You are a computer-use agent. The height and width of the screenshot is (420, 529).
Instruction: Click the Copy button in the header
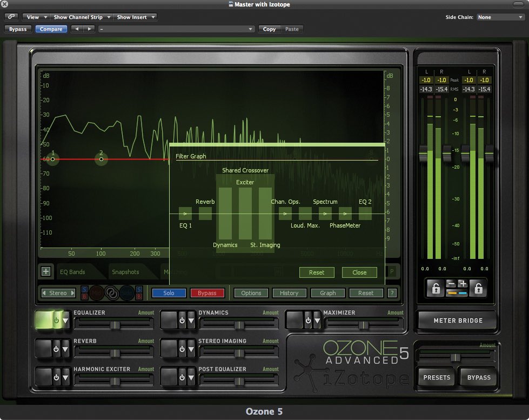pos(269,29)
